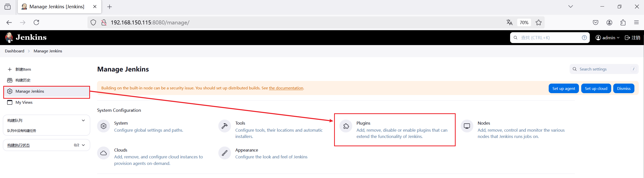Click Set up agent button
Screen dimensions: 644x178
coord(564,88)
